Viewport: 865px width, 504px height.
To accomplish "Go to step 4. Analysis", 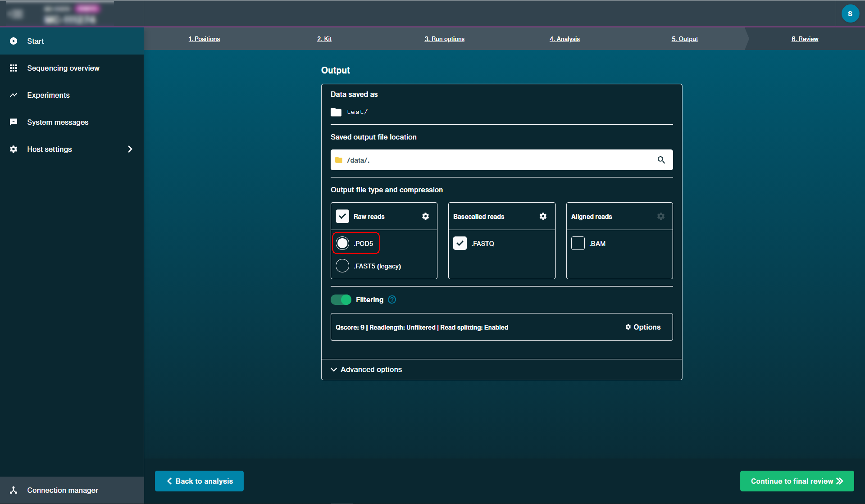I will coord(564,39).
